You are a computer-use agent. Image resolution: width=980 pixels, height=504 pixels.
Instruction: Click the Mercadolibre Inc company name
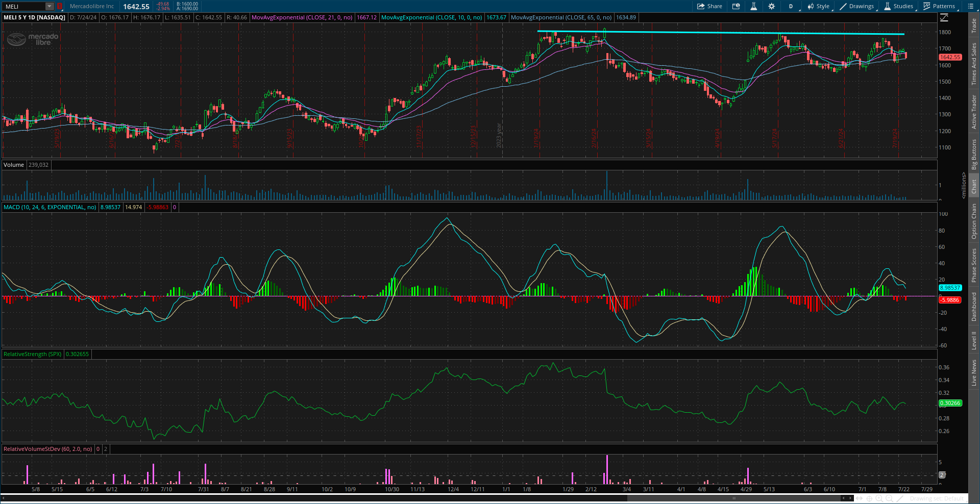[x=92, y=6]
